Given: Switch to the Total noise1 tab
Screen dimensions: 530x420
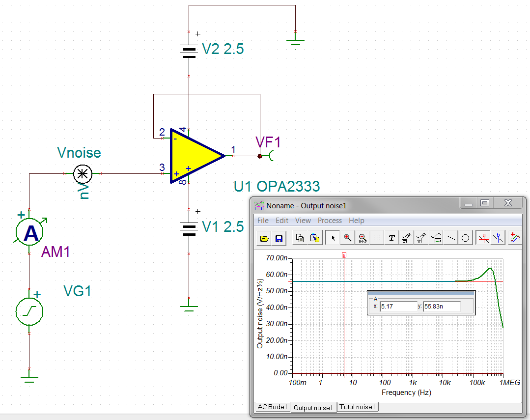Looking at the screenshot, I should [358, 407].
